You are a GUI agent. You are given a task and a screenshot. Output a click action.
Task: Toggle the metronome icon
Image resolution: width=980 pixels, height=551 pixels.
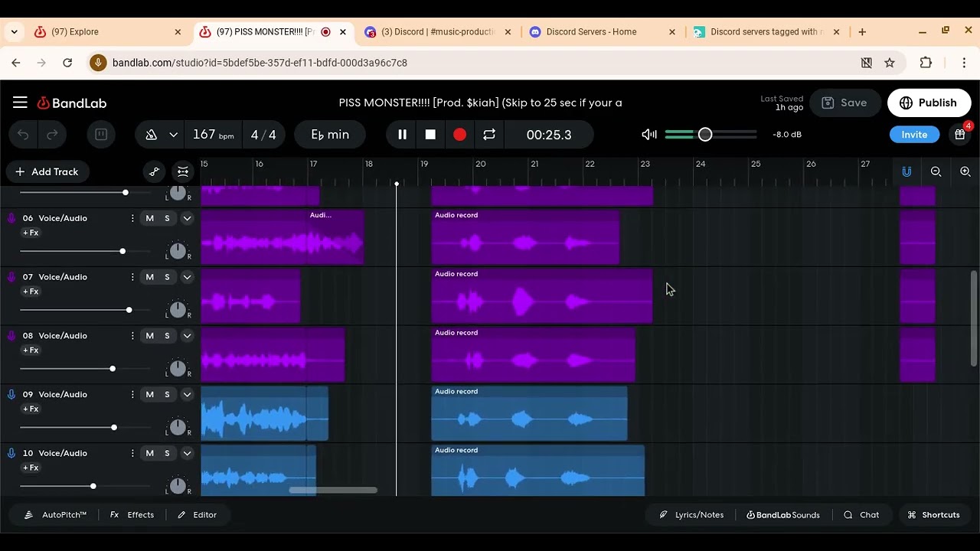(x=151, y=135)
